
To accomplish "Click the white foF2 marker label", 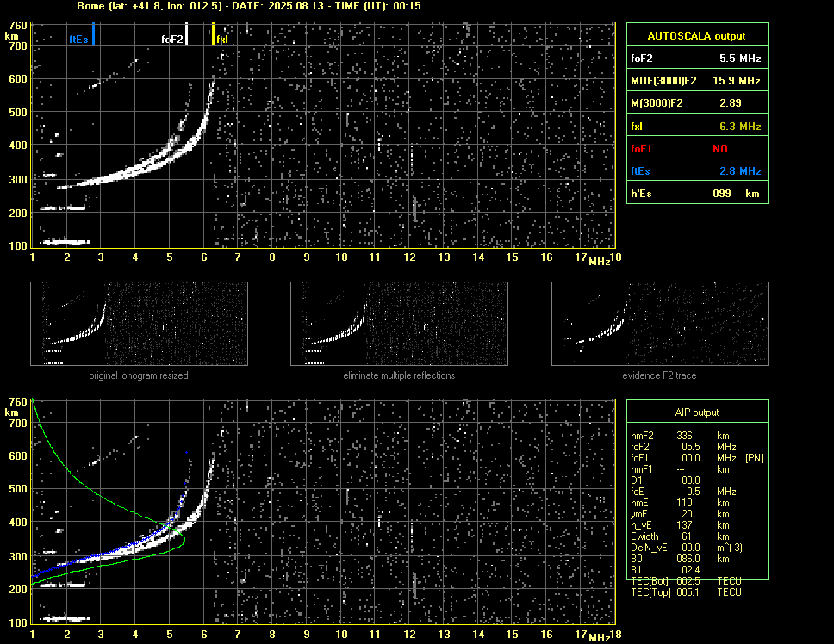I will point(172,40).
